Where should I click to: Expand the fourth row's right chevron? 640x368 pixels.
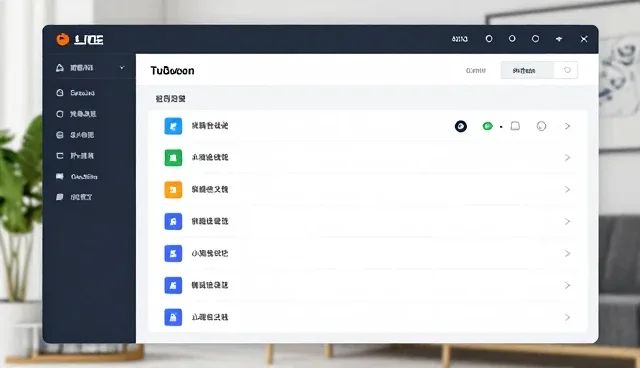click(x=567, y=221)
